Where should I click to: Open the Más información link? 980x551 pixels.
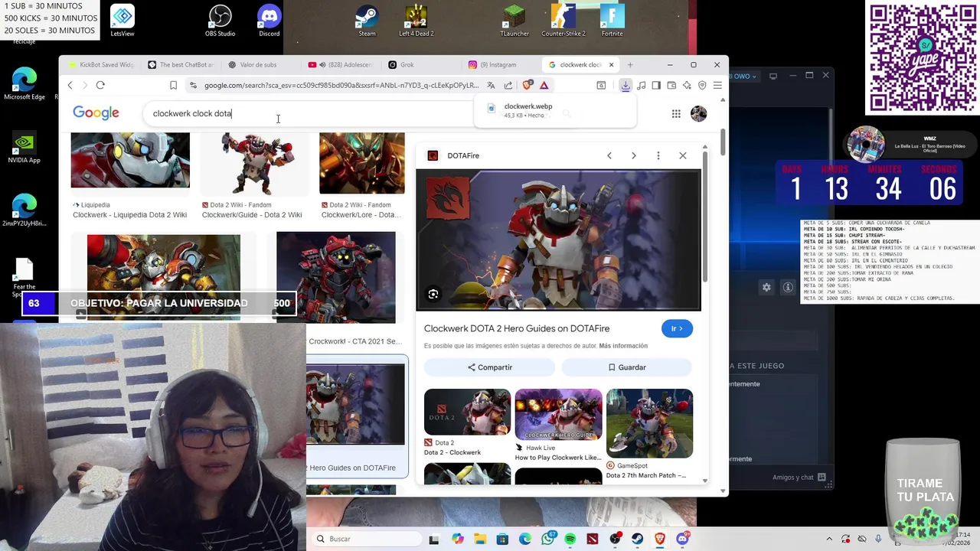623,346
